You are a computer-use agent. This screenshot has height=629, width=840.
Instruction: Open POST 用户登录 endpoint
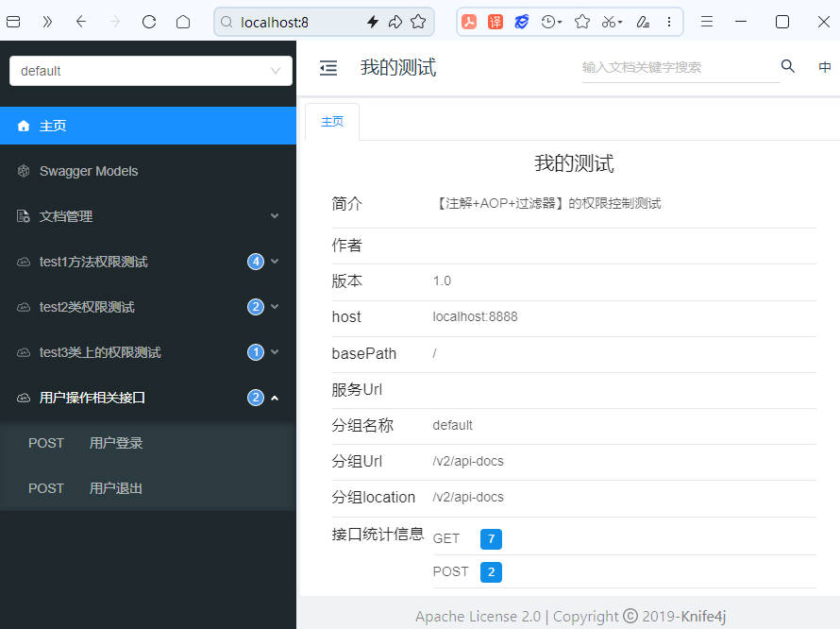tap(148, 444)
